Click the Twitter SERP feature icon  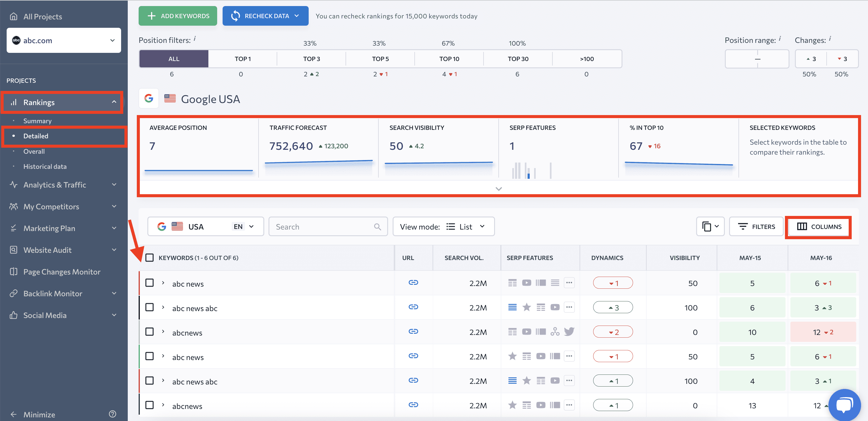point(569,332)
